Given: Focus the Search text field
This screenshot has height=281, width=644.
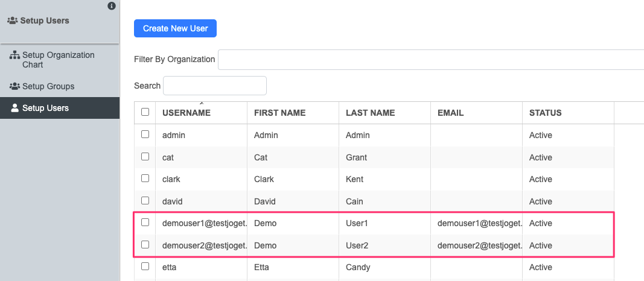Looking at the screenshot, I should pos(215,86).
